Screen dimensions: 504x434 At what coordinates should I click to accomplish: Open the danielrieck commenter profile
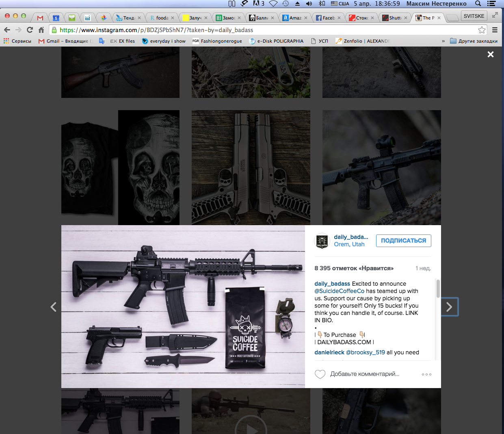pos(329,352)
